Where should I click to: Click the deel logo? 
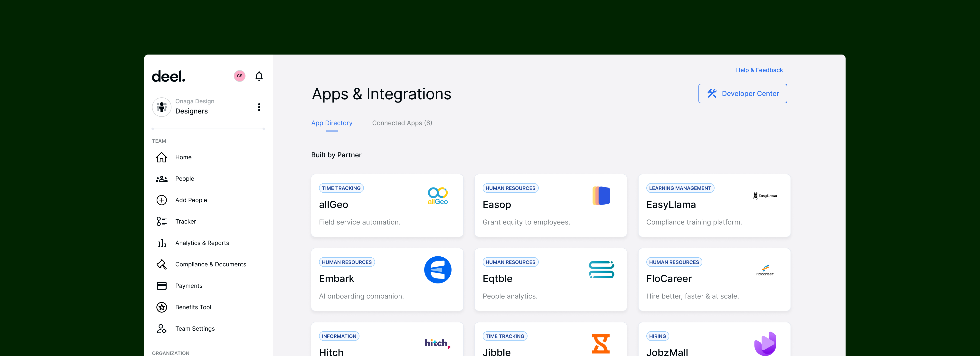169,76
